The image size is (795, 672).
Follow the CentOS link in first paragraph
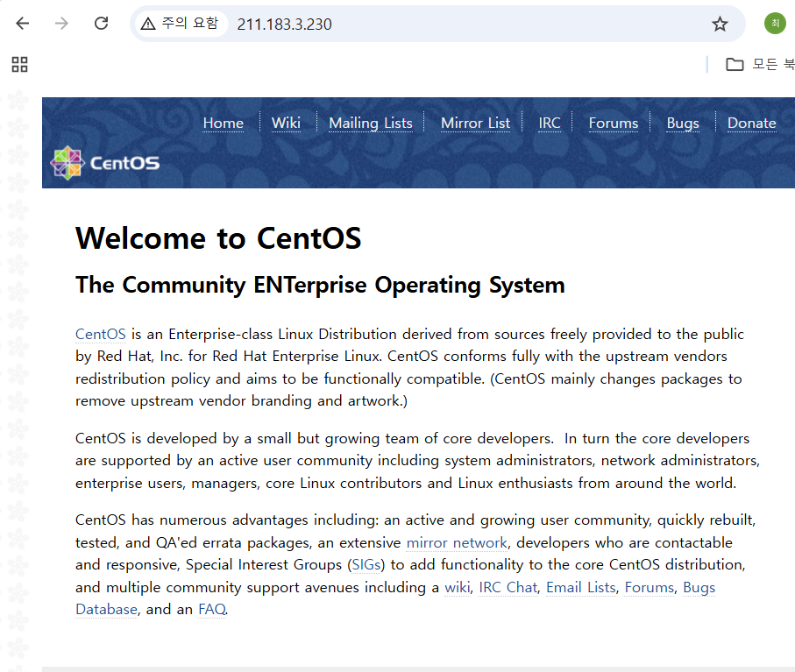point(101,334)
